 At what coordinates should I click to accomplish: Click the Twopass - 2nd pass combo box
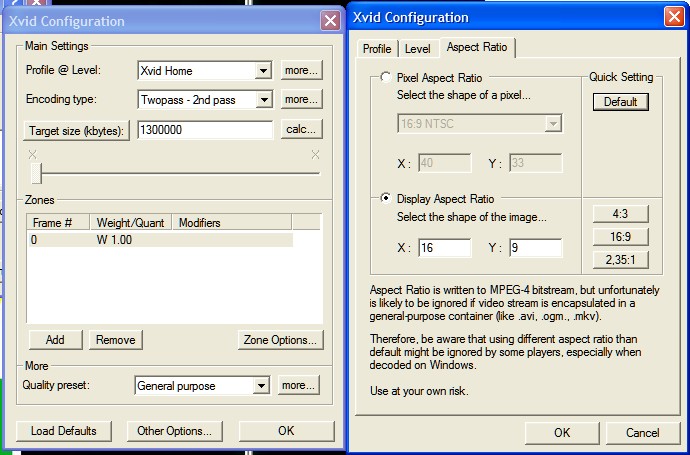(205, 100)
